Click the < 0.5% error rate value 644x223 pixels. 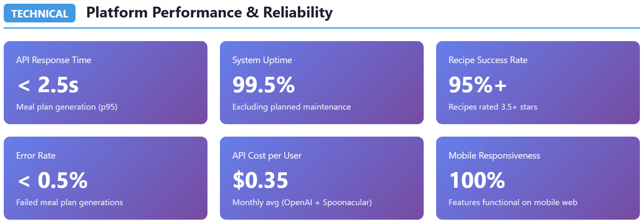click(52, 180)
